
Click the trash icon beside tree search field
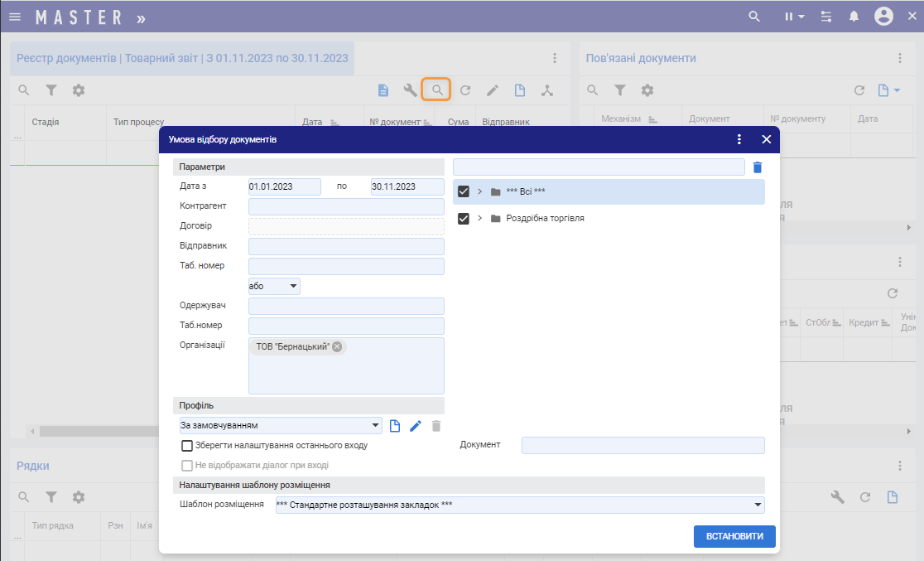pyautogui.click(x=757, y=167)
